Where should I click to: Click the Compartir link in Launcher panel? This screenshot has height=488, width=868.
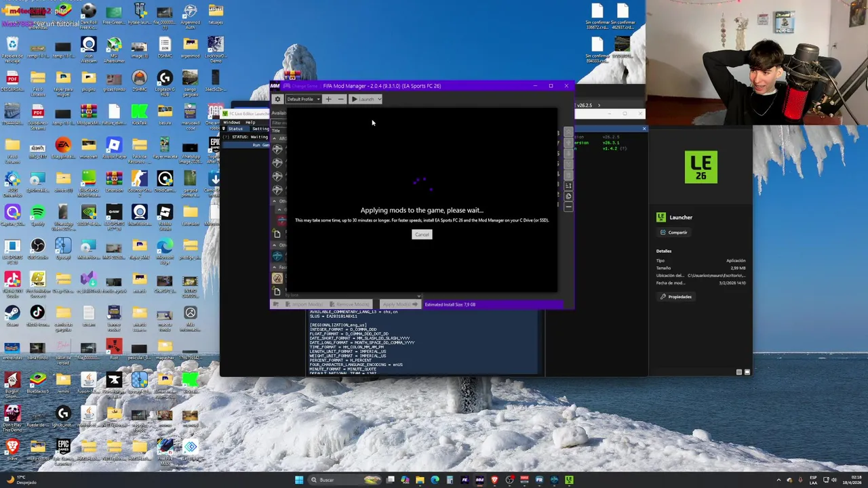pyautogui.click(x=673, y=232)
